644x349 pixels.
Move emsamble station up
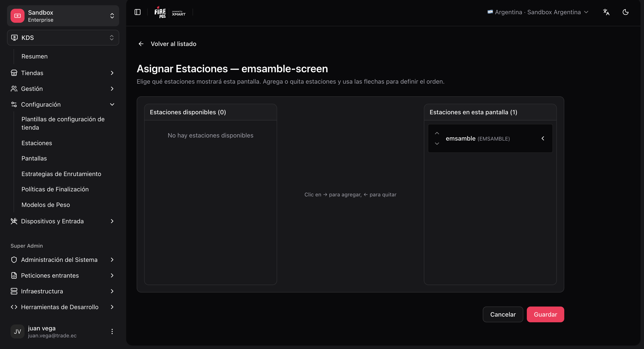437,133
